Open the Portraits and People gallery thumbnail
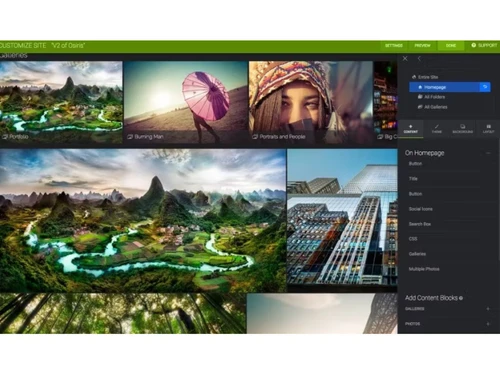The width and height of the screenshot is (500, 375). point(311,102)
